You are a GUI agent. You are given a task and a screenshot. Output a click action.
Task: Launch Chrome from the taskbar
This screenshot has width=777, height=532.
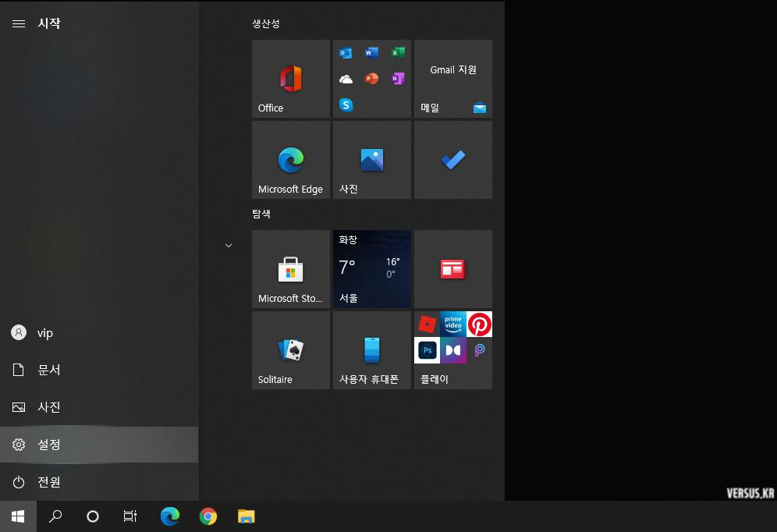(208, 516)
